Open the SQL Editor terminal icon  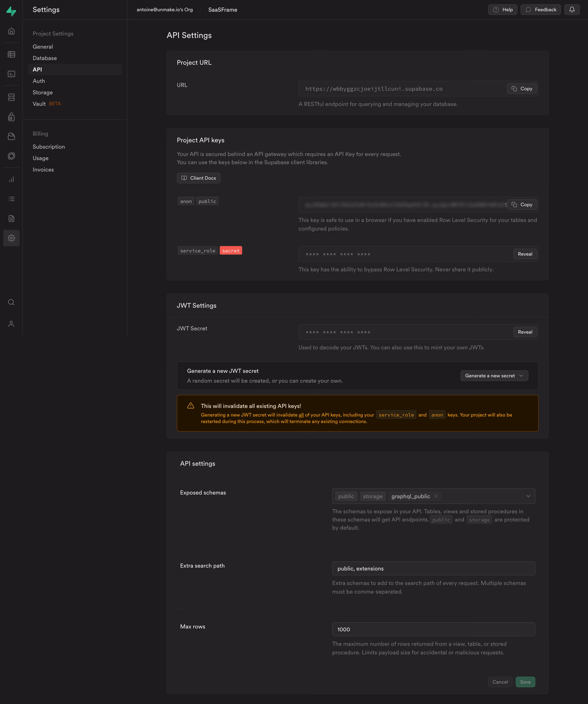[11, 74]
